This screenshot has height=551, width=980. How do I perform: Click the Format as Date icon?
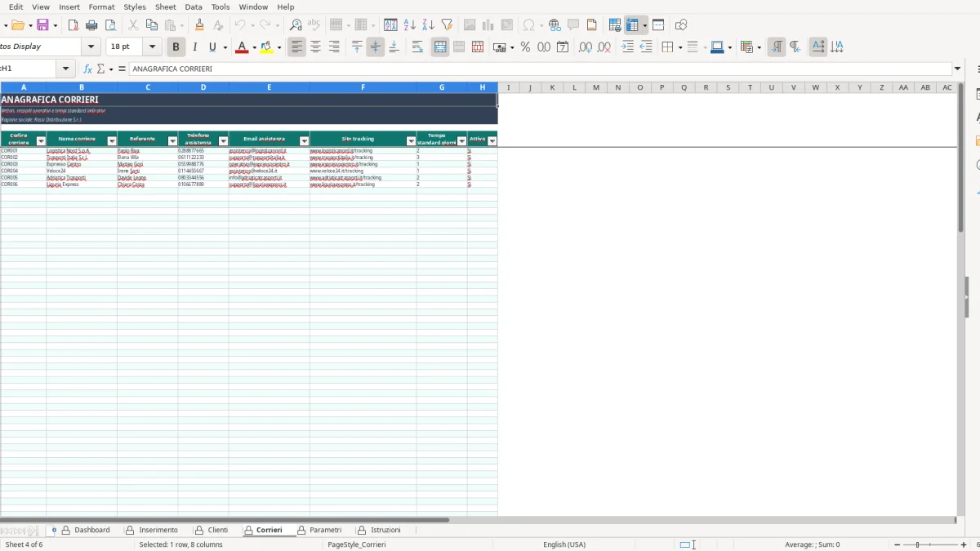pos(563,47)
